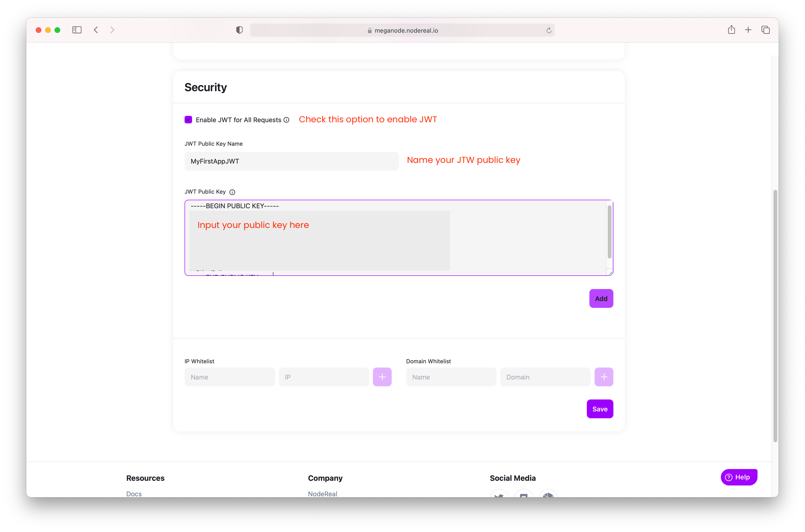Open the Help chat widget
Image resolution: width=805 pixels, height=532 pixels.
coord(739,477)
